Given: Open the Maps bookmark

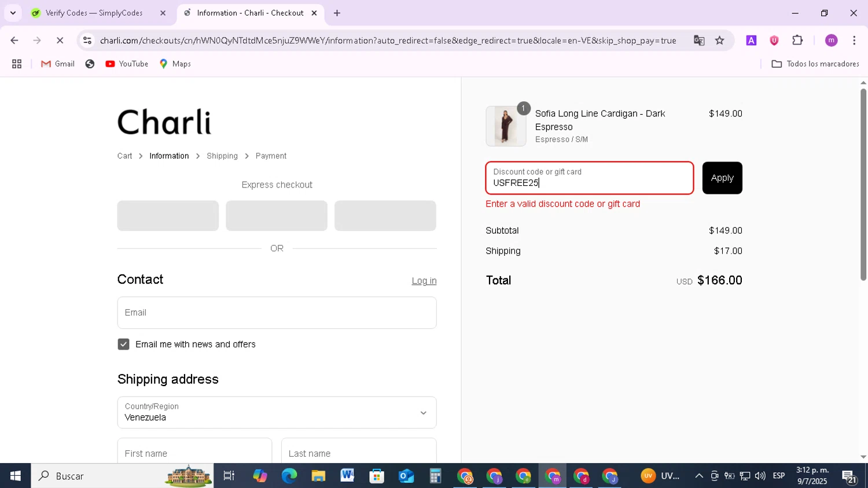Looking at the screenshot, I should click(x=175, y=64).
